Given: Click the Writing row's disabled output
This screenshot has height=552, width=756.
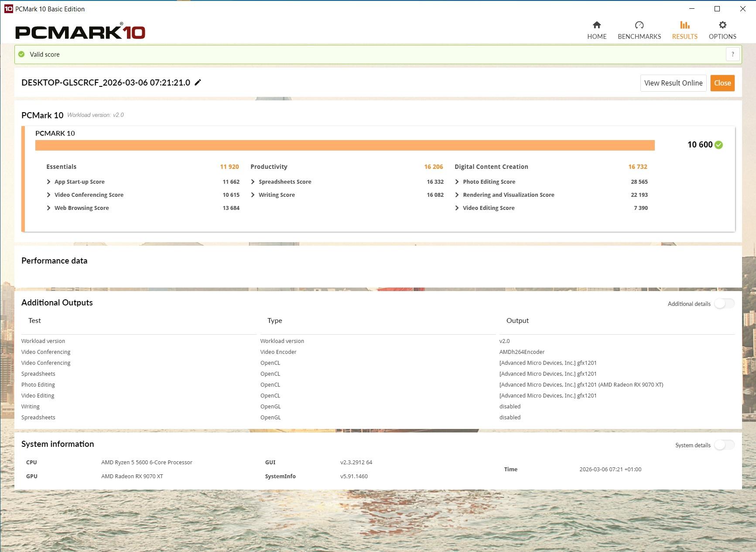Looking at the screenshot, I should click(x=510, y=406).
